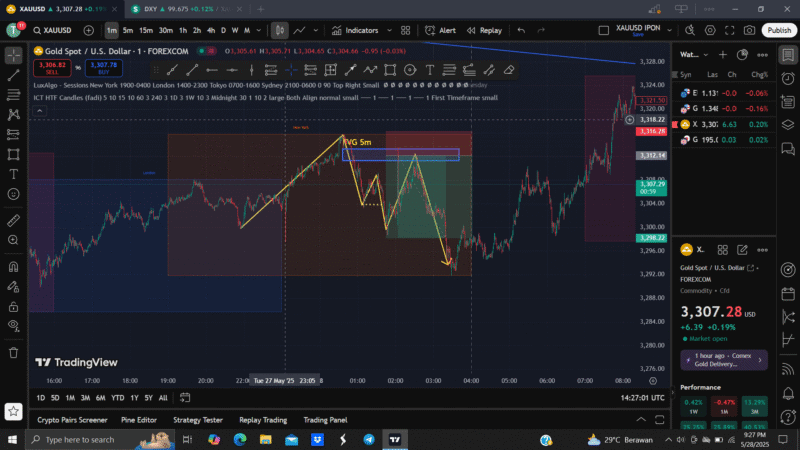The width and height of the screenshot is (800, 450).
Task: Start bar Replay mode
Action: click(485, 30)
